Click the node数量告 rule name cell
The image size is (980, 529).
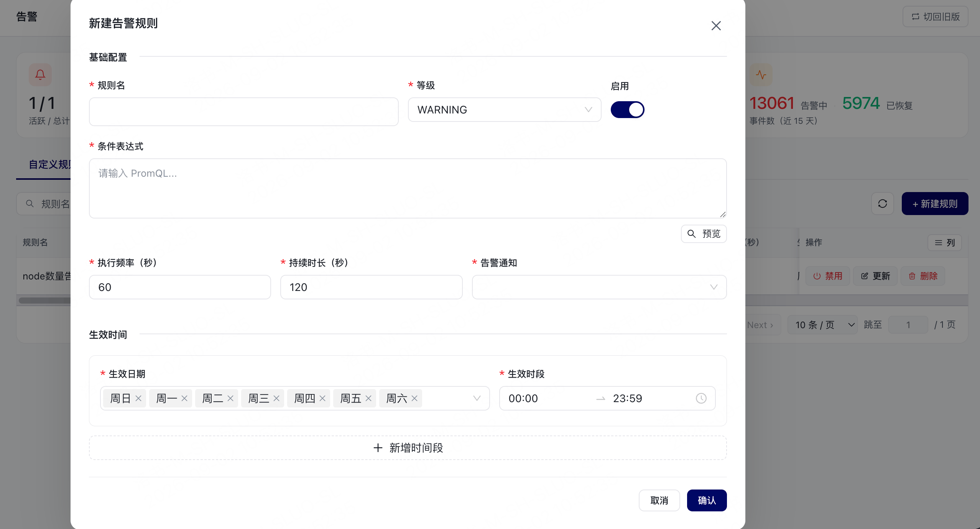(x=47, y=276)
